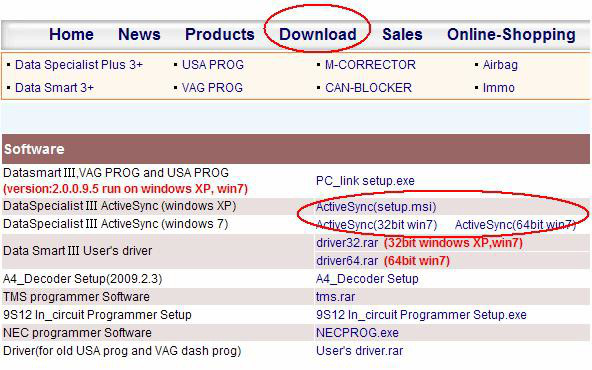592x370 pixels.
Task: Download User's driver.rar
Action: tap(359, 351)
